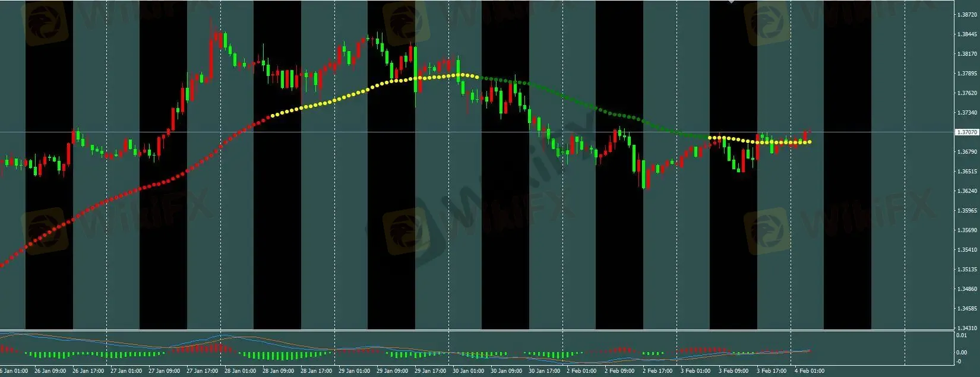Click the first red moving average dot at far left
This screenshot has width=980, height=377.
1,265
